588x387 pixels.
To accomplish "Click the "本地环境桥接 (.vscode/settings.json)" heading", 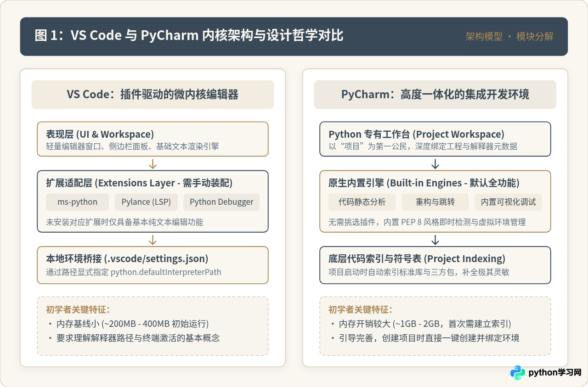I will (x=127, y=259).
